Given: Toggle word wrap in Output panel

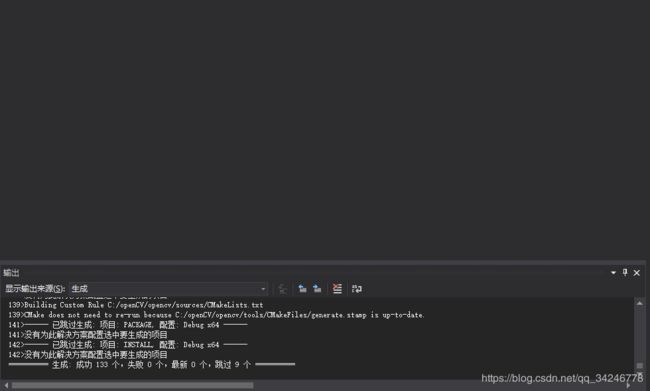Looking at the screenshot, I should pos(357,289).
